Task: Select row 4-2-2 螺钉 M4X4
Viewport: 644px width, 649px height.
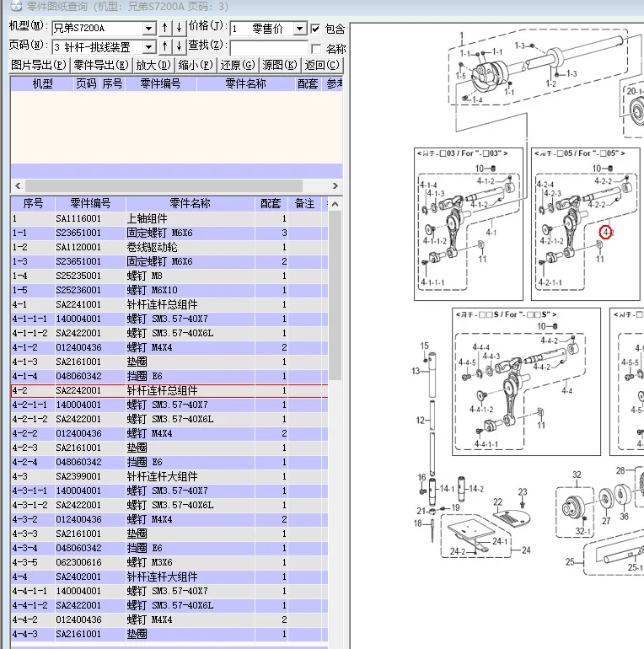Action: pos(169,433)
